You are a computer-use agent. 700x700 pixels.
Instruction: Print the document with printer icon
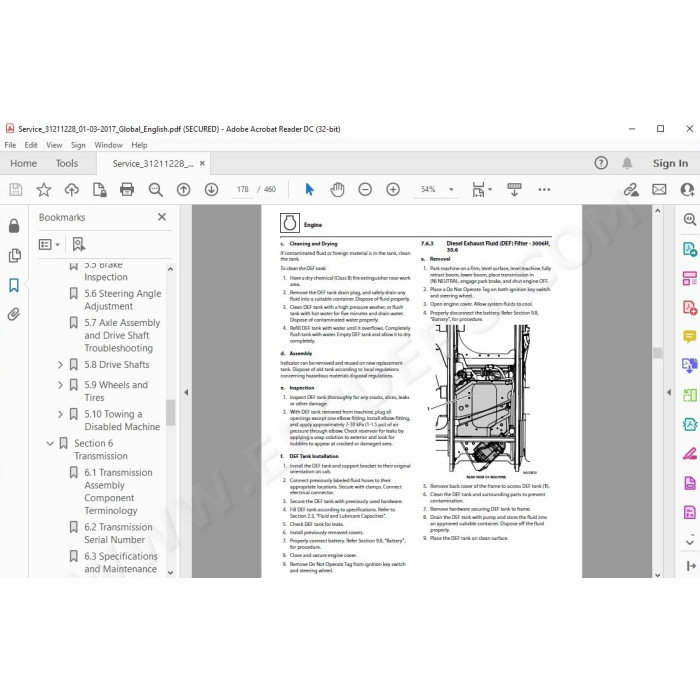point(127,190)
